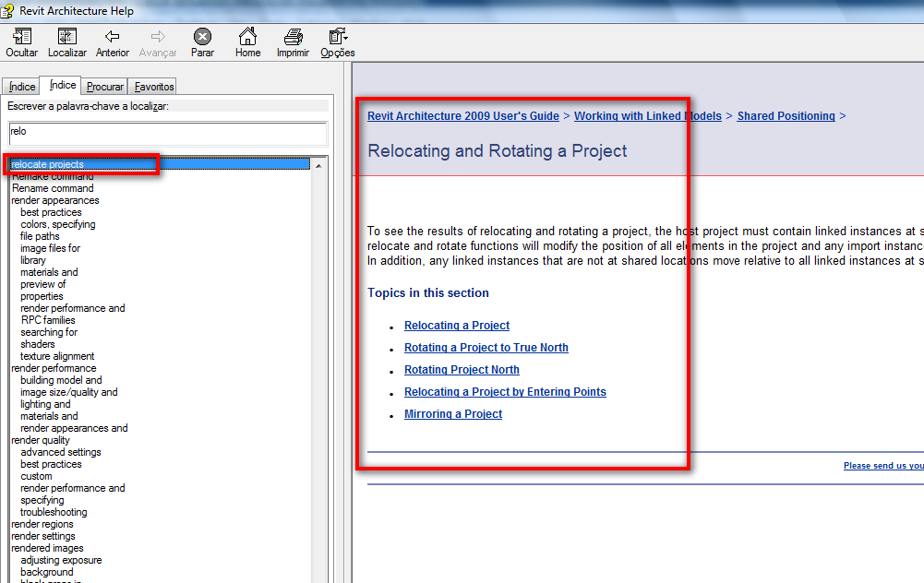This screenshot has width=924, height=583.
Task: Select render appearances and index entry
Action: (x=74, y=428)
